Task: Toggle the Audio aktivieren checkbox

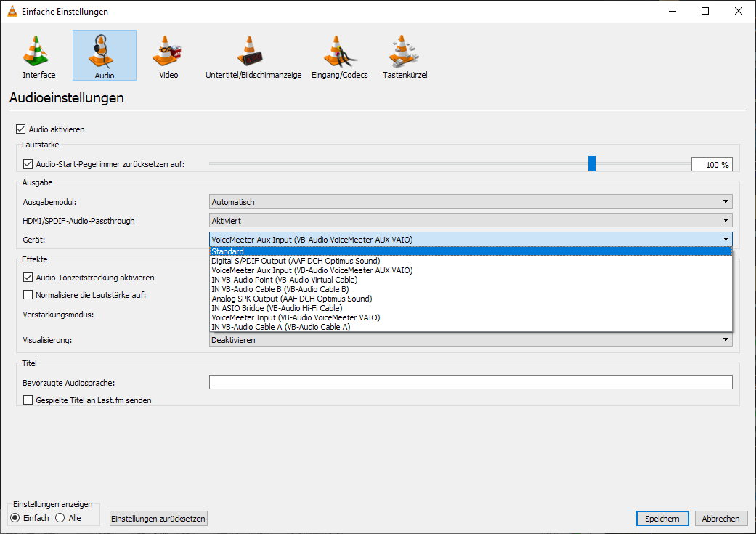Action: point(21,129)
